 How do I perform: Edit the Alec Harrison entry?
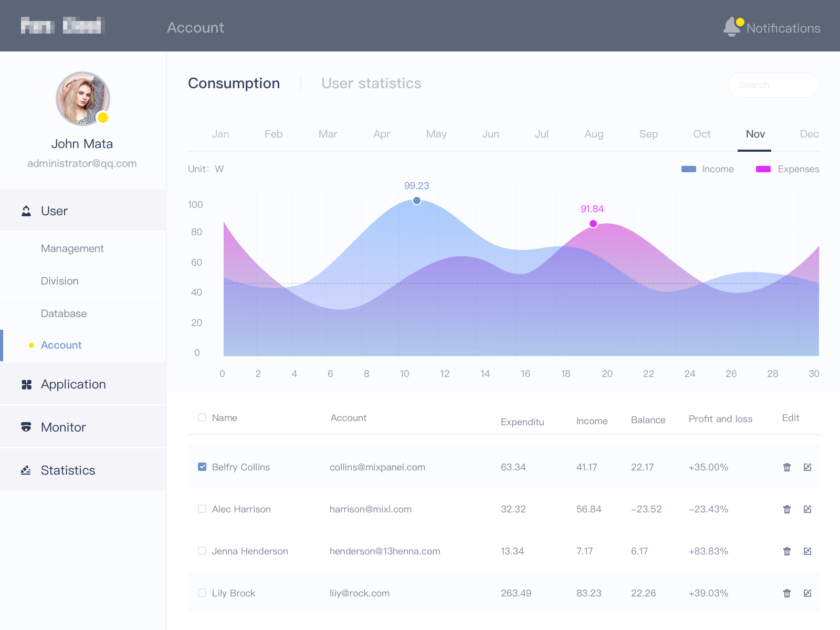click(x=807, y=509)
